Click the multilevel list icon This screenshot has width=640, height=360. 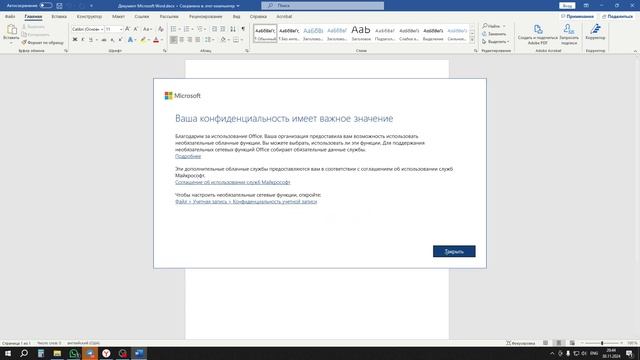tap(200, 29)
